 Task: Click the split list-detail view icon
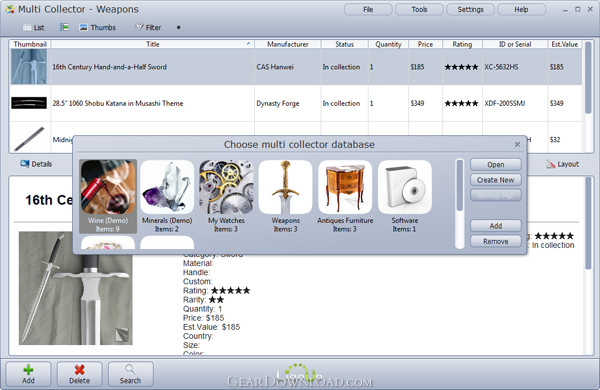(x=64, y=27)
